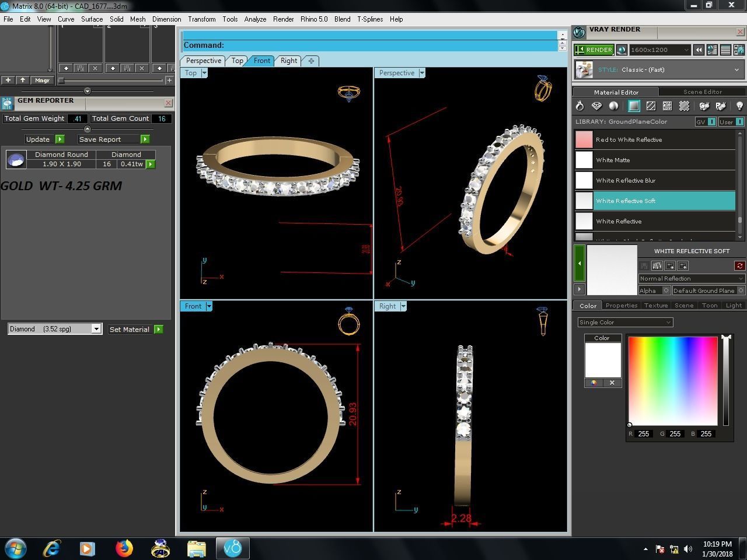Open the Right viewport dropdown arrow
The width and height of the screenshot is (747, 560).
point(403,306)
